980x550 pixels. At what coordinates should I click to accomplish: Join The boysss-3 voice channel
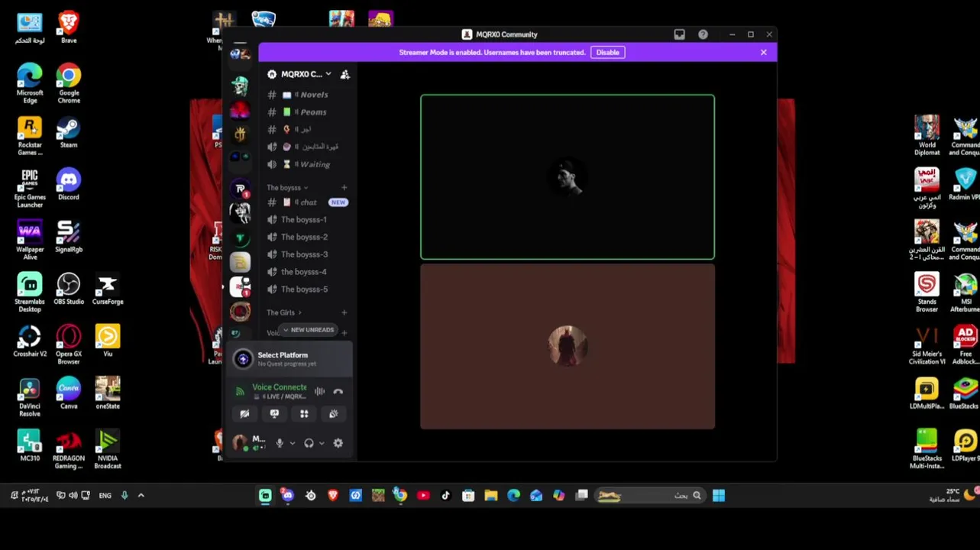tap(307, 254)
